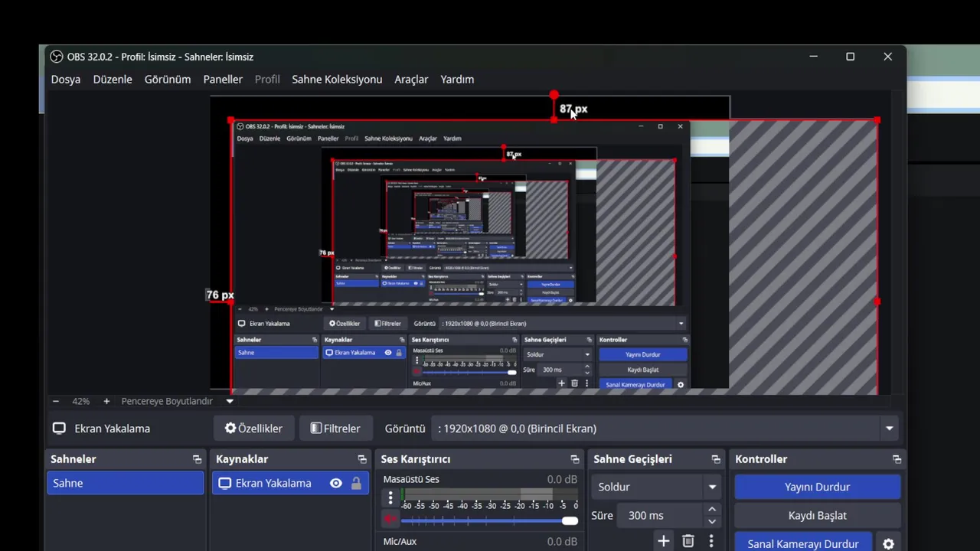Expand the Soldur transition dropdown

tap(657, 487)
